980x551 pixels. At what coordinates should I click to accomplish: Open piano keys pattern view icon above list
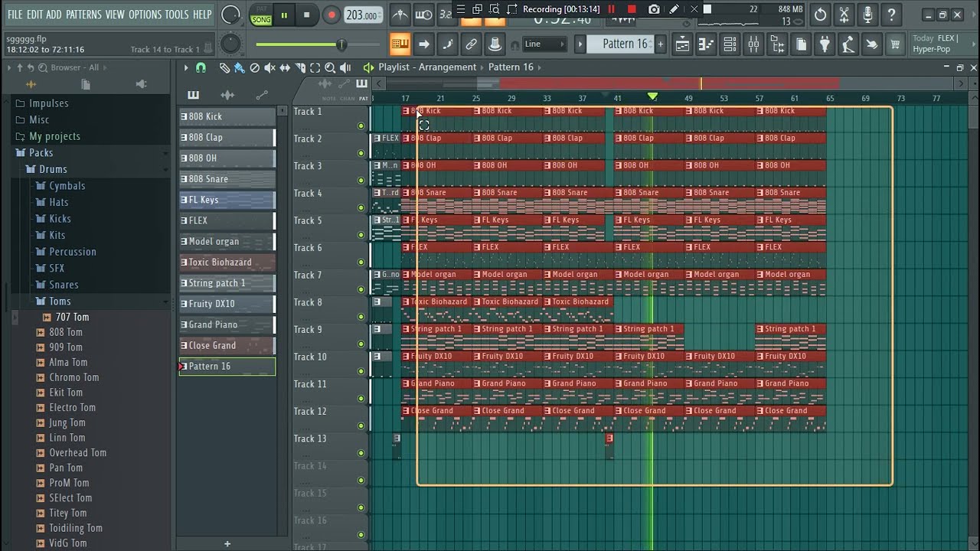click(193, 95)
